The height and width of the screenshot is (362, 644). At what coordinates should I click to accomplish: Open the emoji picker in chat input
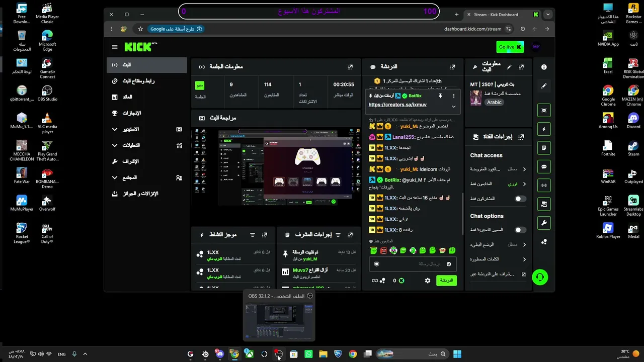(448, 264)
